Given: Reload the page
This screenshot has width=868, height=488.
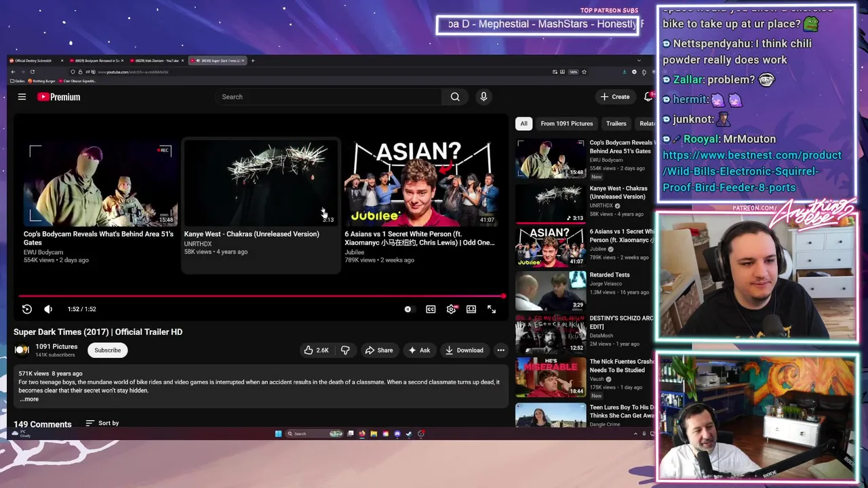Looking at the screenshot, I should (32, 72).
